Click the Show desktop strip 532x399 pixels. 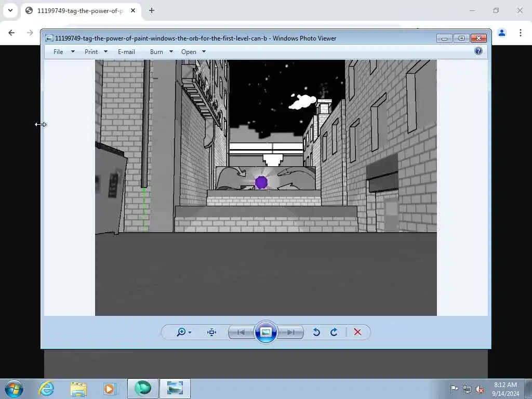coord(528,389)
